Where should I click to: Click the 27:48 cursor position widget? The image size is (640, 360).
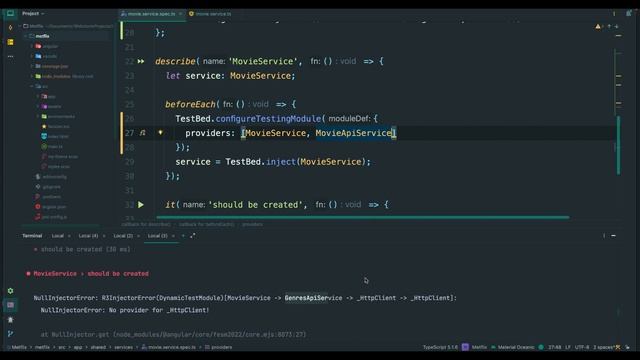[x=554, y=347]
